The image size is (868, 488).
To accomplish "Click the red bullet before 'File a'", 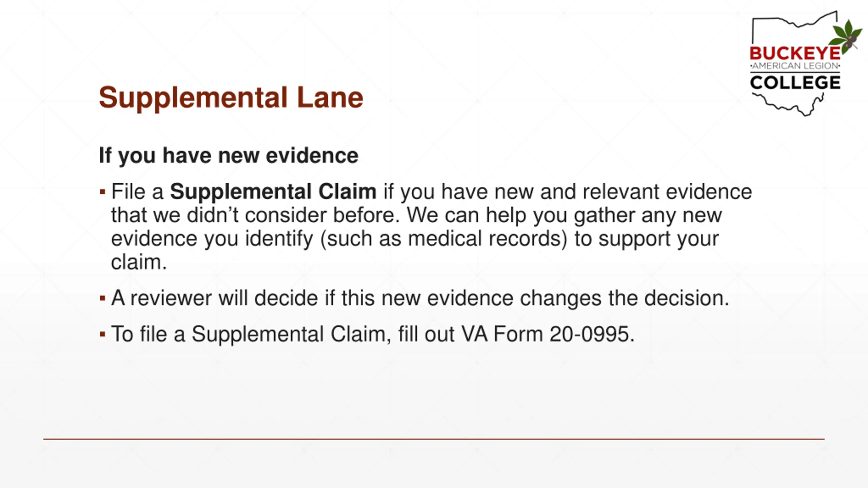I will 102,192.
